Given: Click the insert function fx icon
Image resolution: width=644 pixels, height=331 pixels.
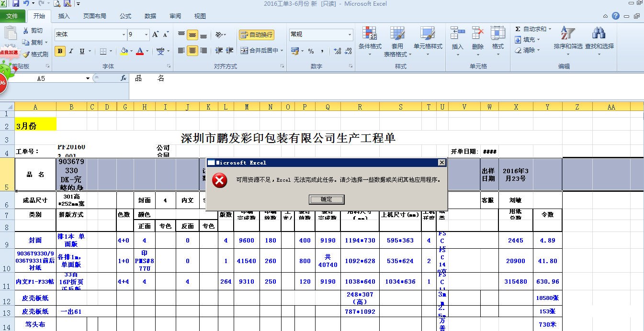Looking at the screenshot, I should point(123,78).
